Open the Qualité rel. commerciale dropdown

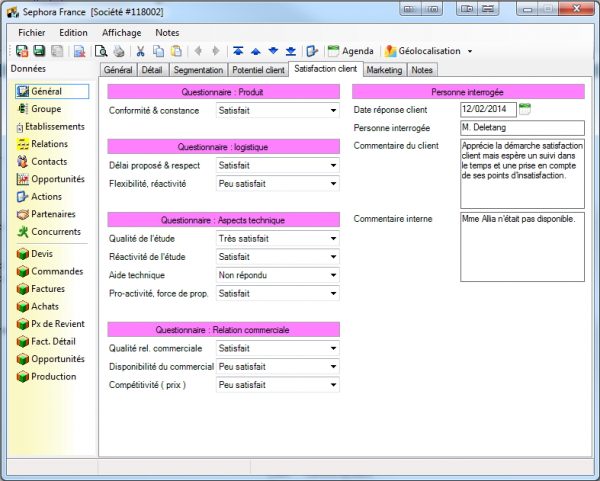[278, 349]
